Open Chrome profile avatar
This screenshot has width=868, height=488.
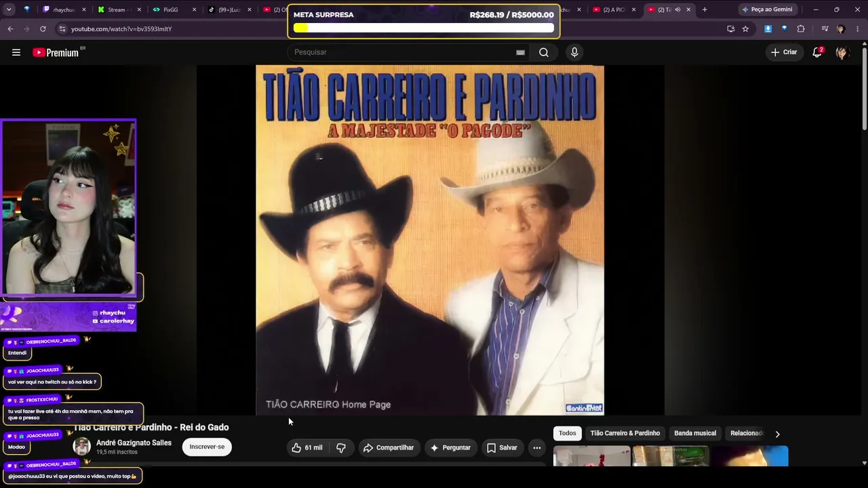point(841,28)
